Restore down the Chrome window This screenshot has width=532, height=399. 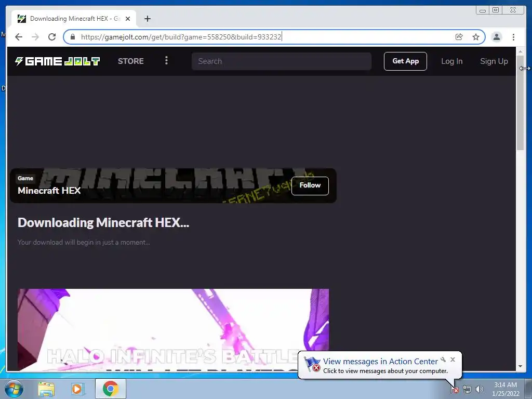496,10
